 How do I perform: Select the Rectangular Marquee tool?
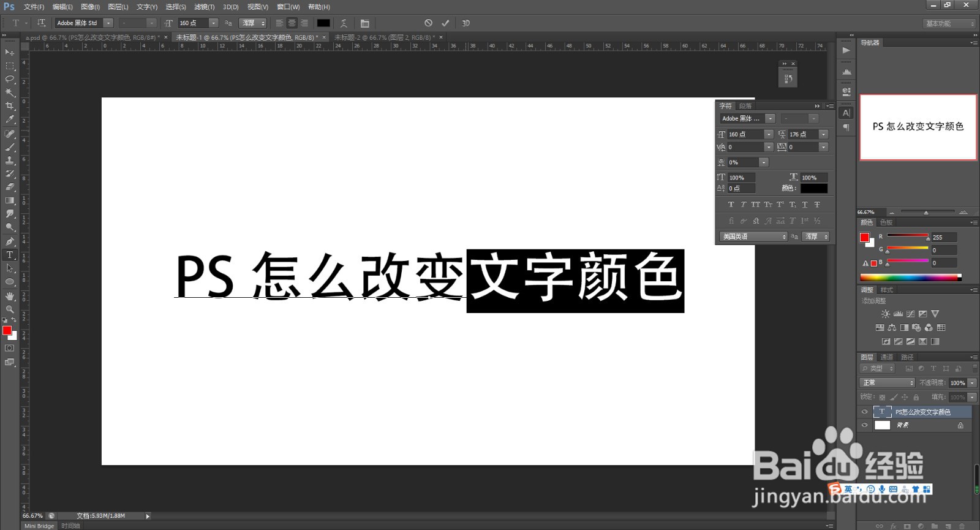coord(10,66)
